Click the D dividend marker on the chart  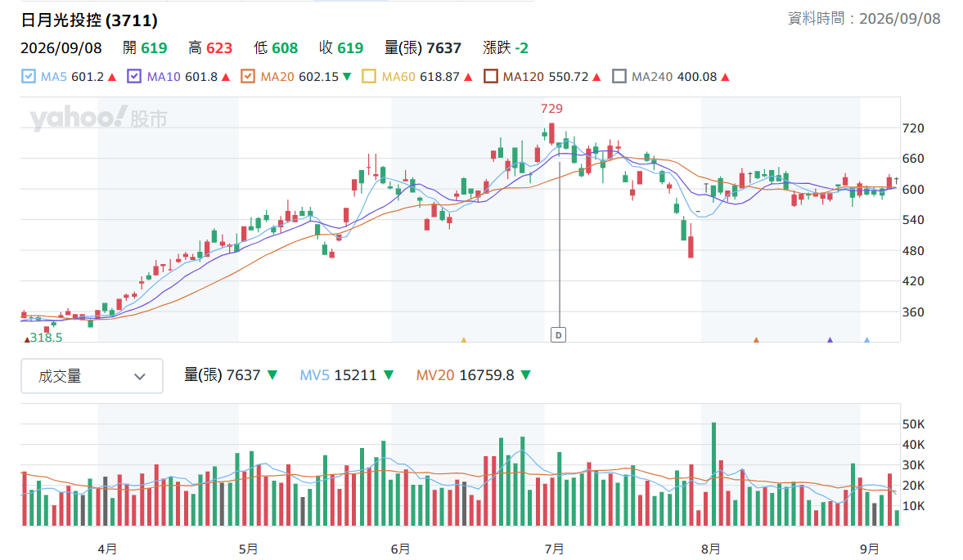[558, 335]
